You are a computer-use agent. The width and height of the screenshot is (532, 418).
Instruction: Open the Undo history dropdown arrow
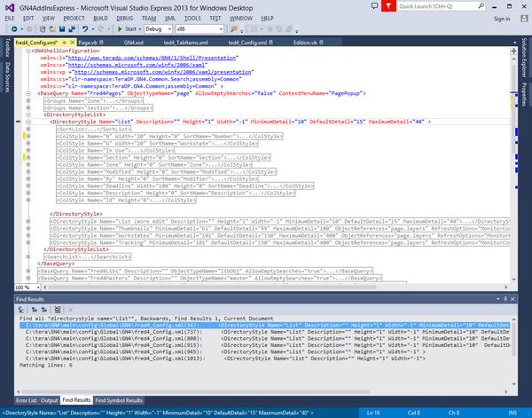click(92, 29)
